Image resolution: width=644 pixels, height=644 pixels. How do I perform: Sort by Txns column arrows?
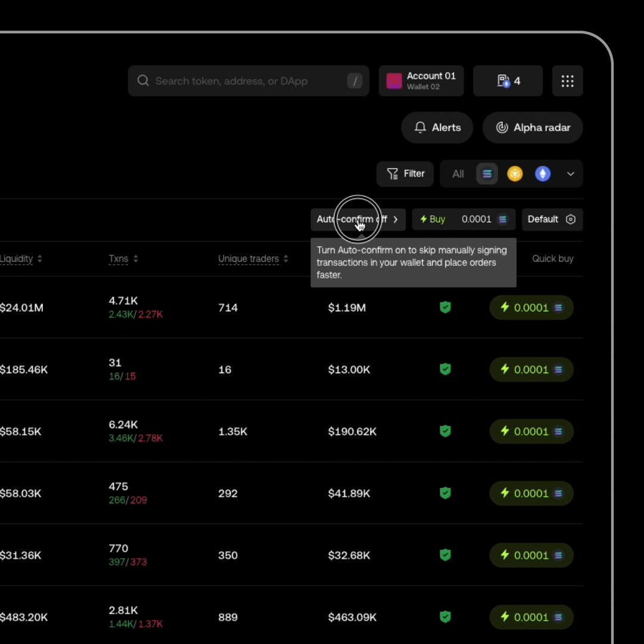click(x=135, y=259)
